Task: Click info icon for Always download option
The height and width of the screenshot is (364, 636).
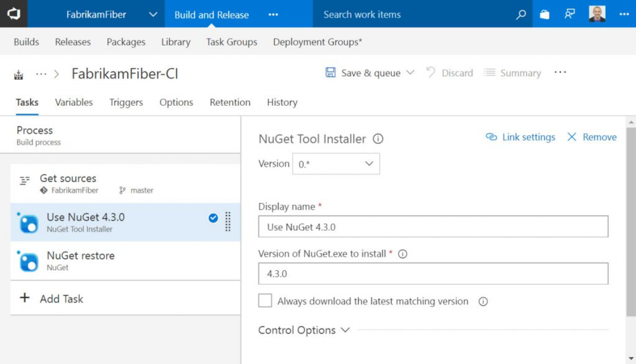Action: point(483,301)
